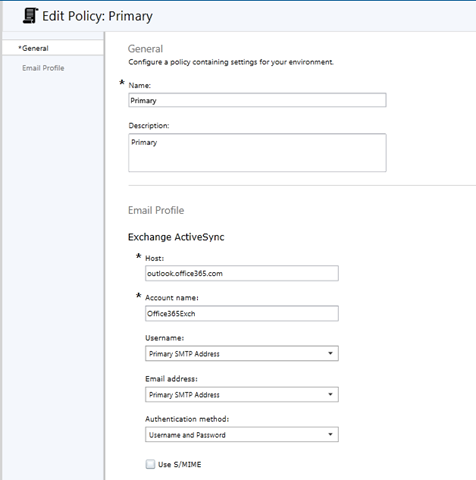This screenshot has height=480, width=476.
Task: Click the Host field with outlook.office365.com
Action: click(x=242, y=273)
